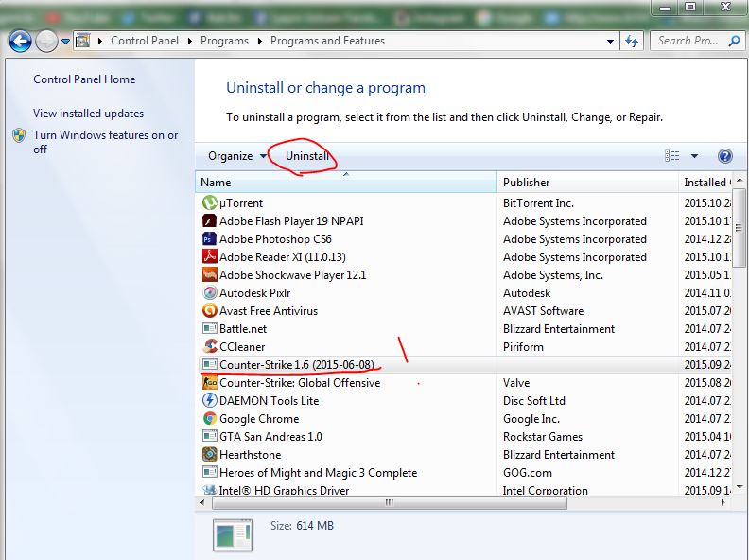The image size is (749, 560).
Task: Select the "Google Chrome" program name
Action: click(259, 419)
